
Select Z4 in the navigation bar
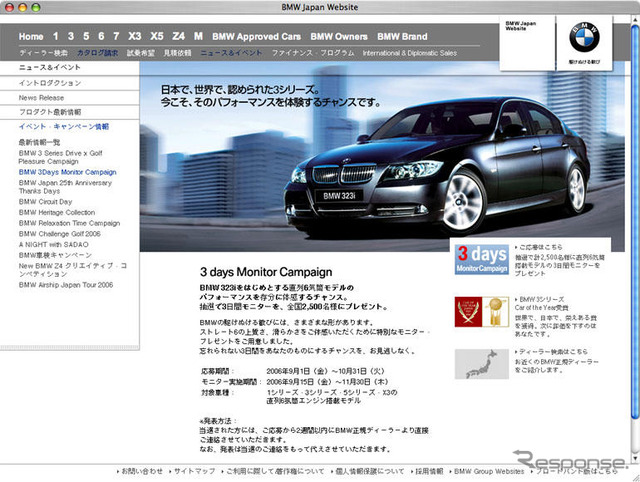(x=178, y=36)
